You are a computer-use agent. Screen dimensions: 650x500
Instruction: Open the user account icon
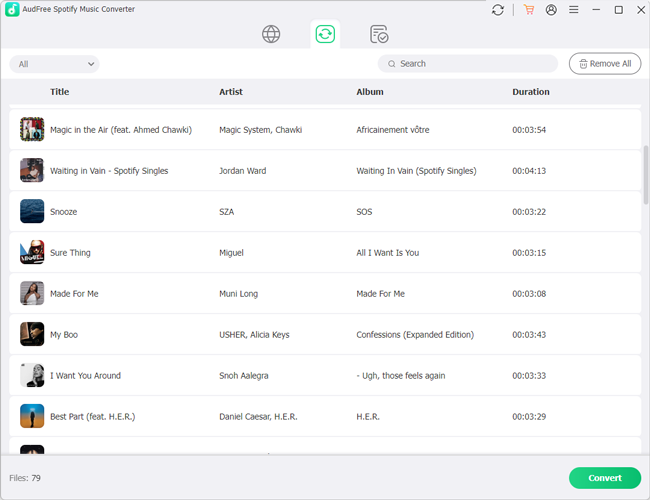click(x=551, y=10)
